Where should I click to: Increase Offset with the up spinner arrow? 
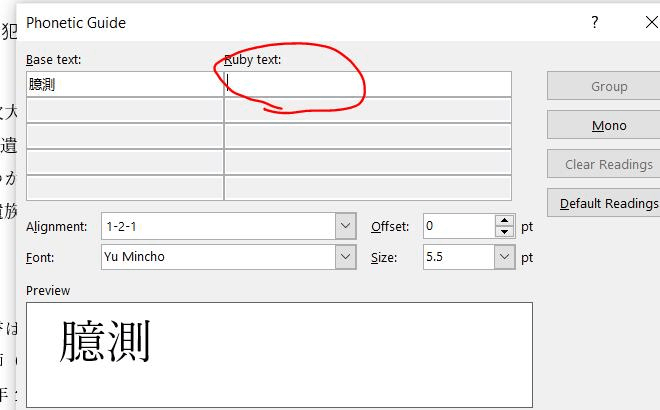click(504, 220)
